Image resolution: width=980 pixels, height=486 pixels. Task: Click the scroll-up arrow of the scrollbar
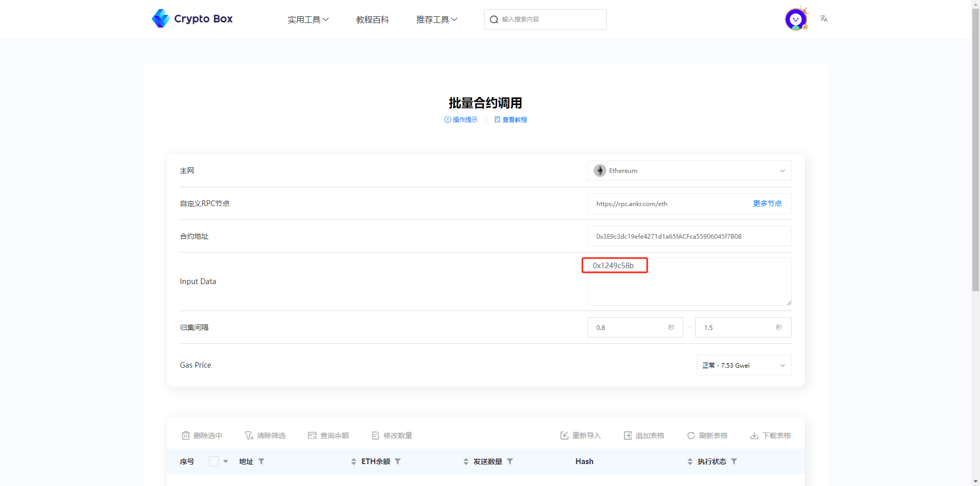(975, 4)
